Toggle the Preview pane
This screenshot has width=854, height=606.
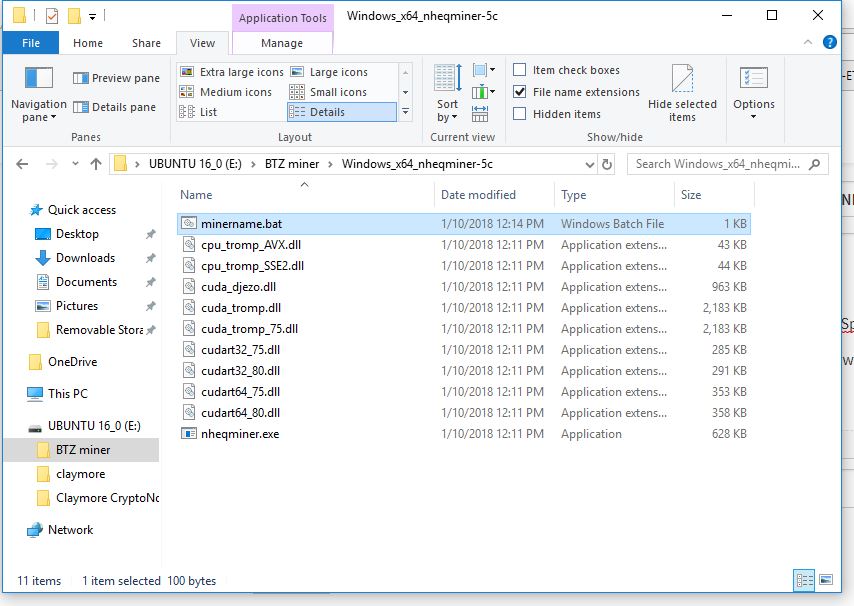click(x=117, y=78)
